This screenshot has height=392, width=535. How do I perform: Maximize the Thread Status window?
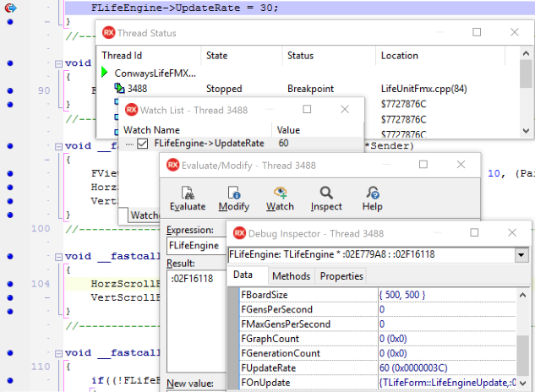(x=477, y=32)
